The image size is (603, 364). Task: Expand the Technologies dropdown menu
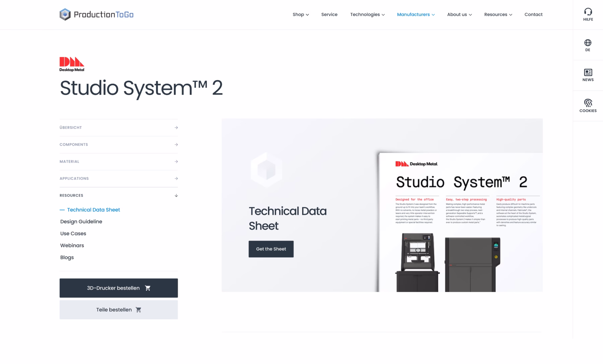[x=367, y=14]
